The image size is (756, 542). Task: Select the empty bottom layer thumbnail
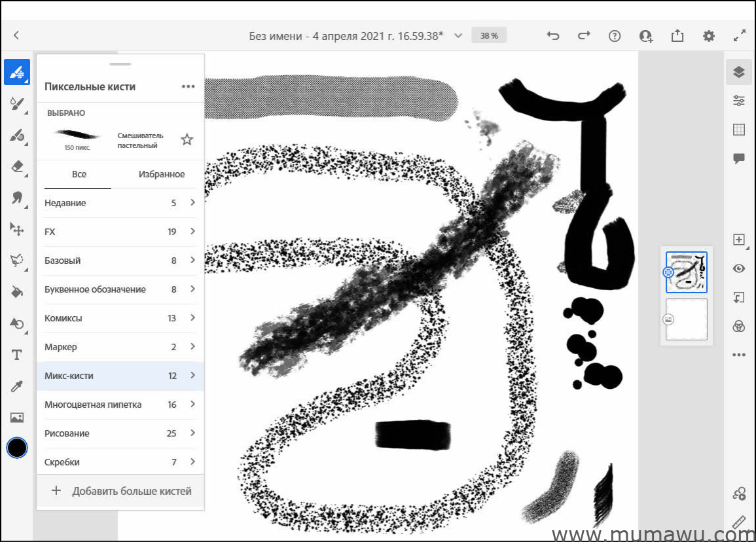[x=687, y=319]
